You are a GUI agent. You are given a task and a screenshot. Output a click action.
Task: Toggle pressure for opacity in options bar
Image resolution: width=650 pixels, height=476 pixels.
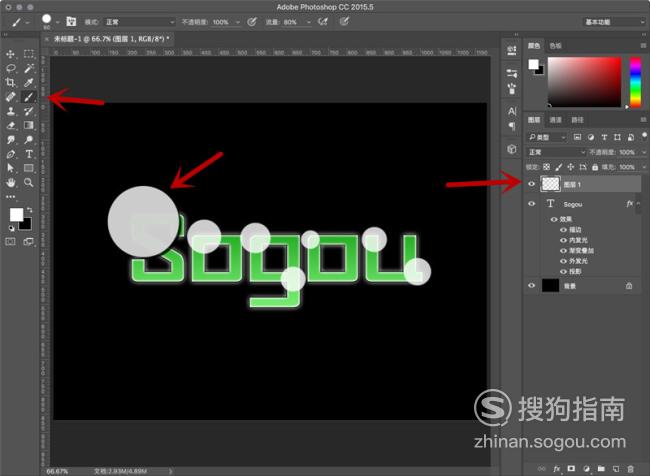click(x=252, y=22)
